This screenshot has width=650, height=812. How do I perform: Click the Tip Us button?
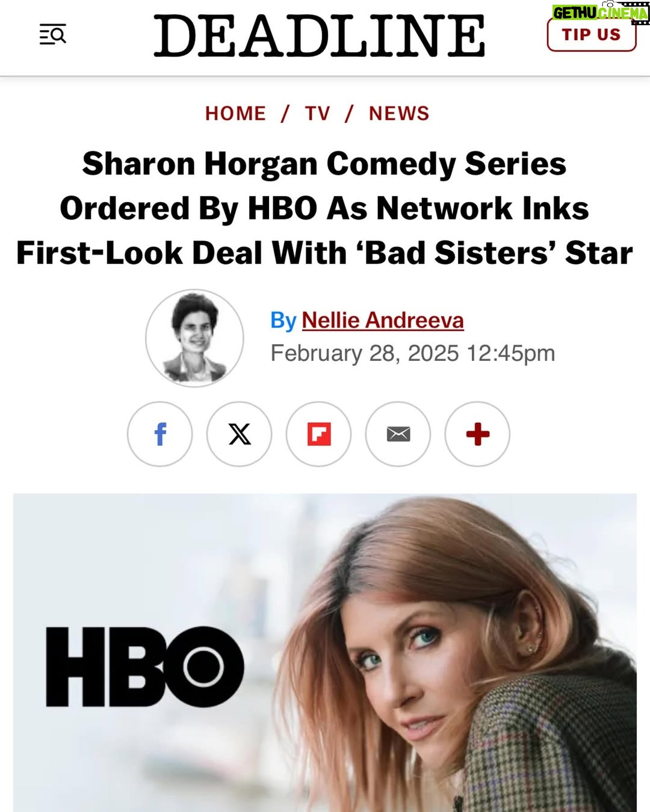[592, 35]
